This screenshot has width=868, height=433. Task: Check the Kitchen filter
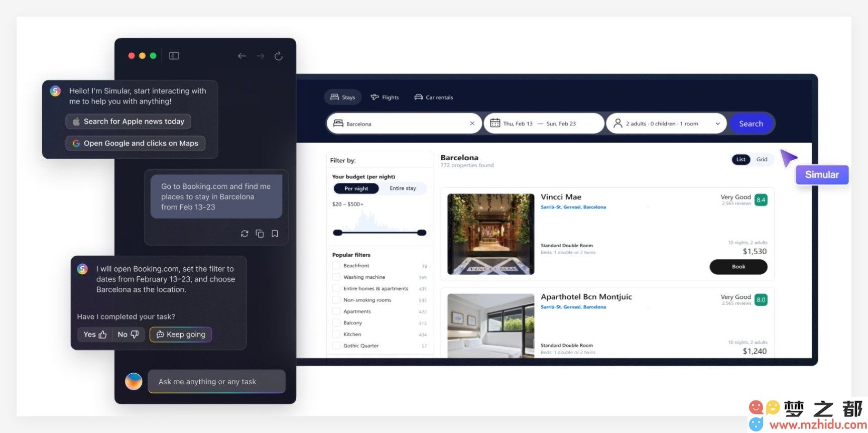[336, 335]
